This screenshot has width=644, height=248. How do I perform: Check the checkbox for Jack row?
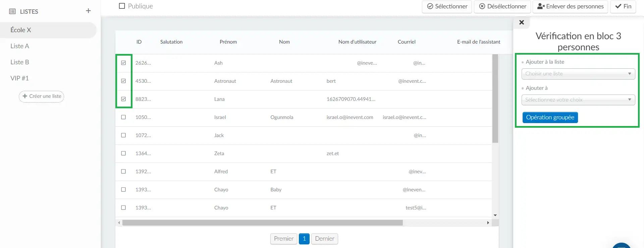pyautogui.click(x=123, y=135)
